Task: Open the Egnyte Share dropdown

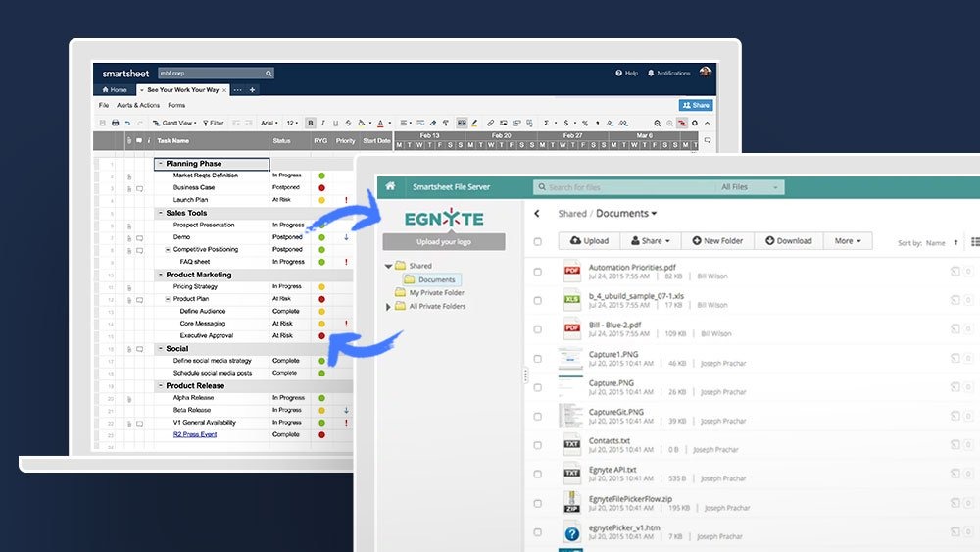Action: pos(651,240)
